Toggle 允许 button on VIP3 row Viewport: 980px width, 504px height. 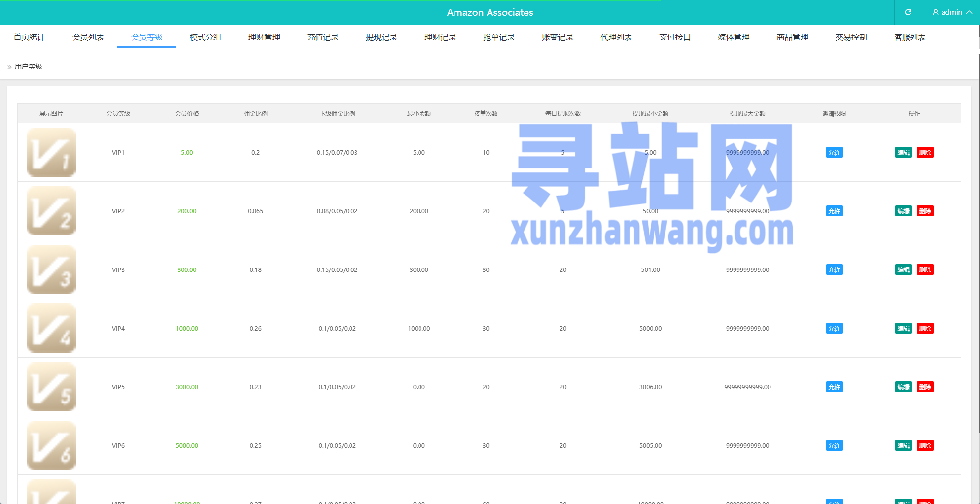click(x=834, y=269)
